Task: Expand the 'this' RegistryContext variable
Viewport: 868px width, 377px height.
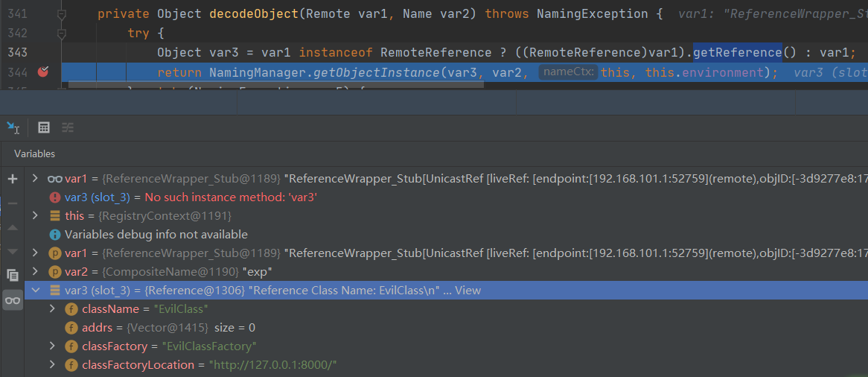Action: pyautogui.click(x=35, y=216)
